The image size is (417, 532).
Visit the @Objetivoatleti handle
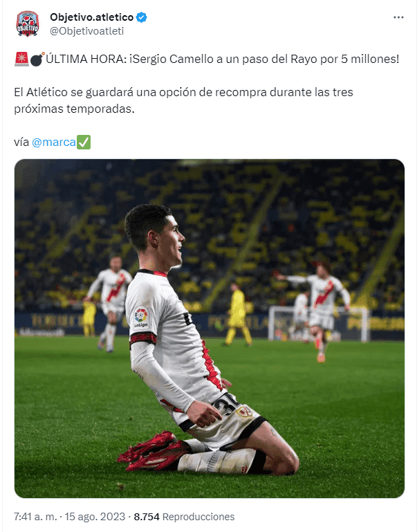point(87,31)
